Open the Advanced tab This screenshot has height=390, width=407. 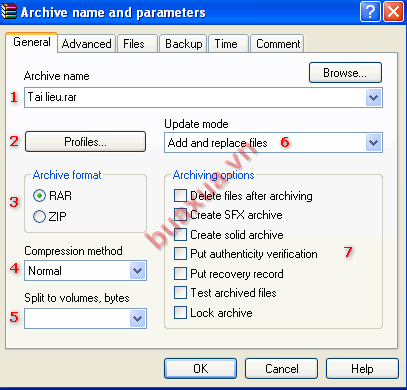click(x=87, y=44)
